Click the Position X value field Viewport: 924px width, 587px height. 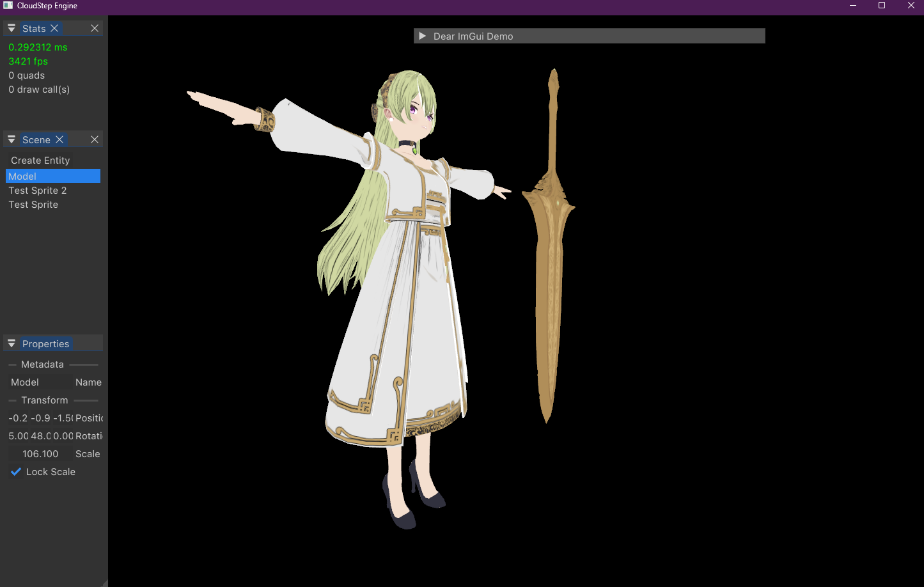pos(18,418)
